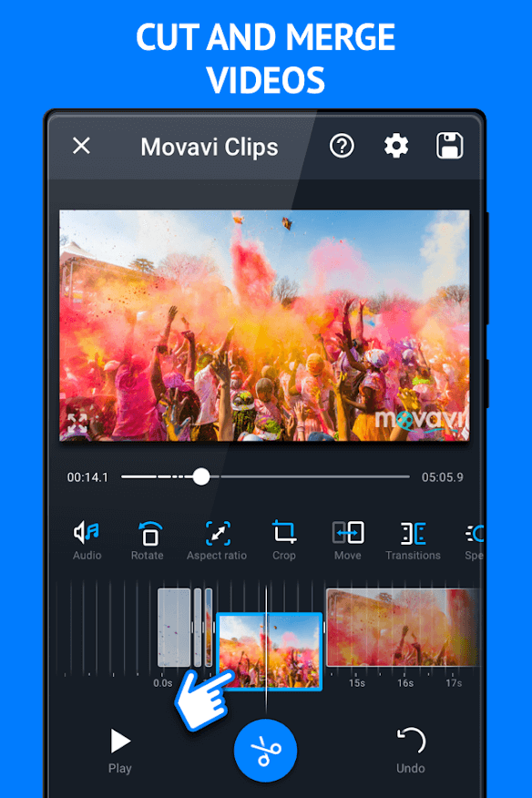Open the Transitions tool
Screen dimensions: 532x798
pyautogui.click(x=413, y=540)
